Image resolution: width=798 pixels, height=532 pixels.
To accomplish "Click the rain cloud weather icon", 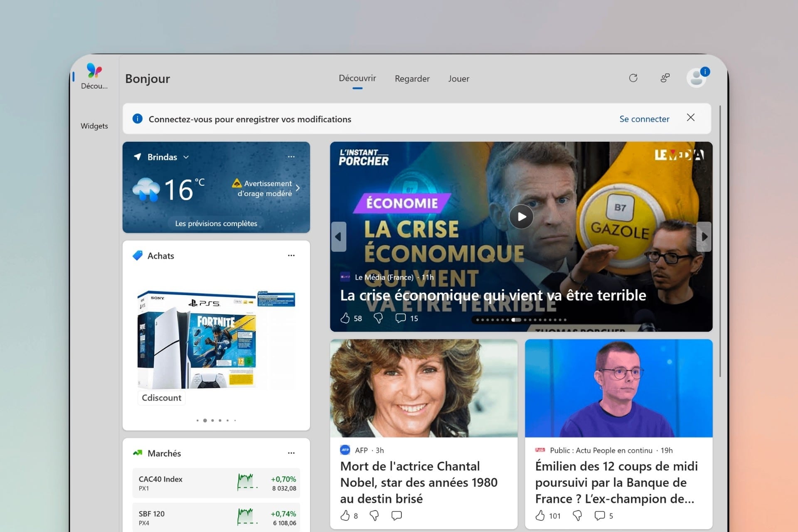I will pos(146,190).
